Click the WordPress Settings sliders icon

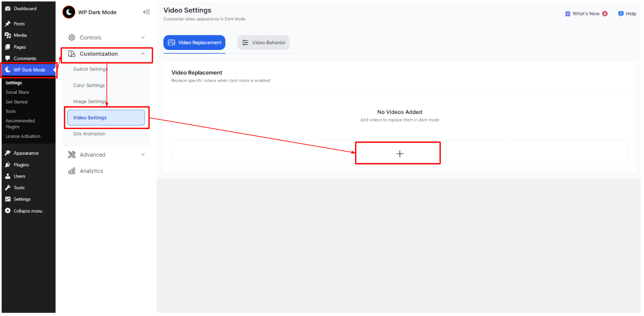click(8, 199)
